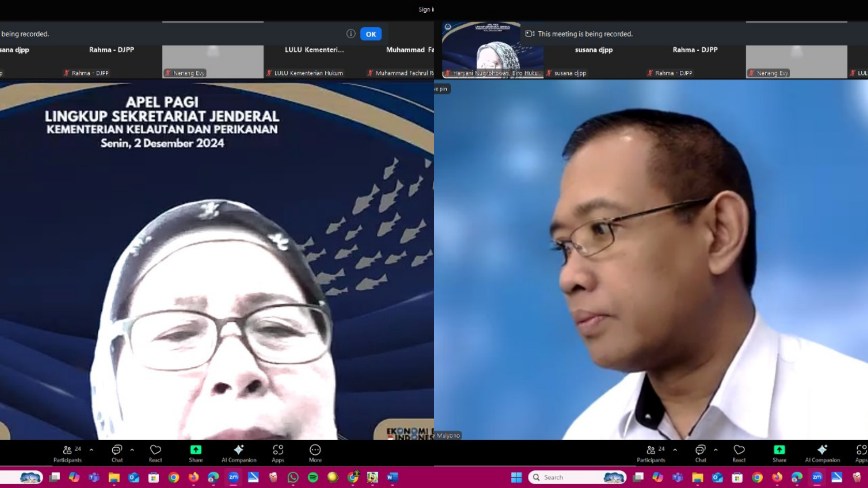Expand Chat caret in right Zoom window
Screen dimensions: 868x488
(x=716, y=450)
